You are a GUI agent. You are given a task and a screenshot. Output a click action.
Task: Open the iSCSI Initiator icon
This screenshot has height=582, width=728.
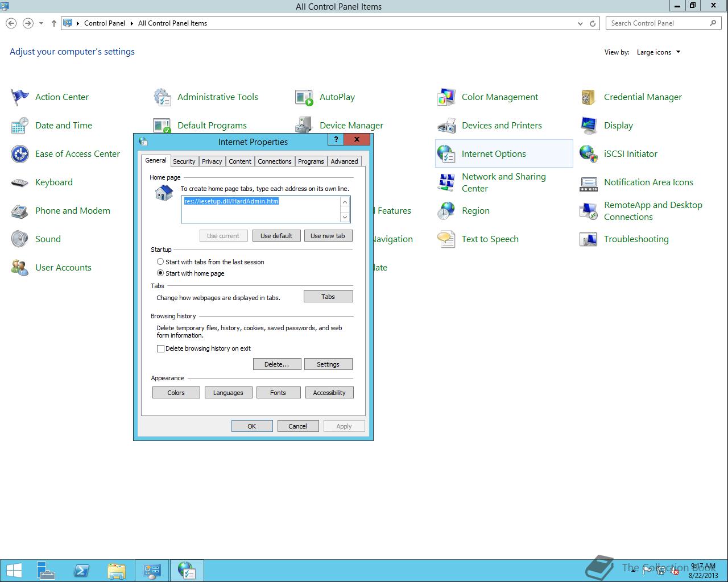coord(589,154)
